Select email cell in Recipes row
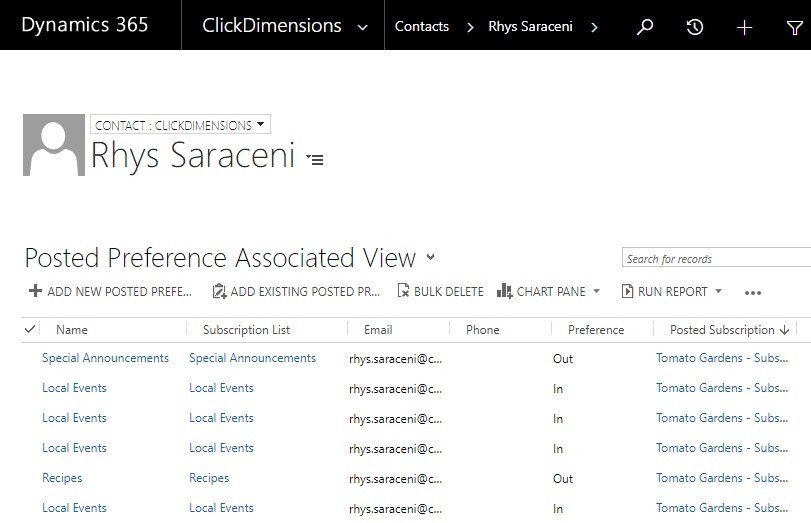This screenshot has height=523, width=811. (396, 479)
